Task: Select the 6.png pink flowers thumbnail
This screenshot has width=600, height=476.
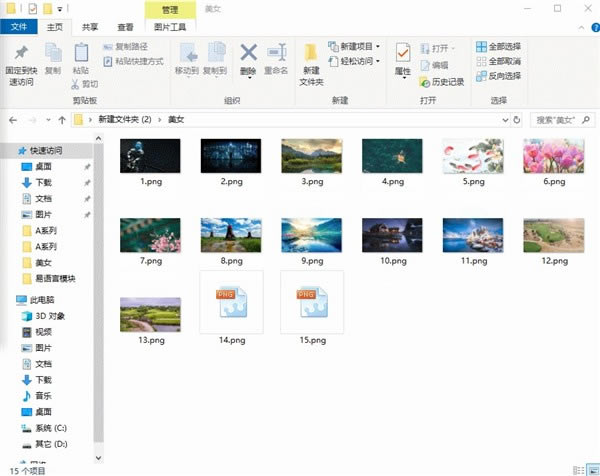Action: 554,156
